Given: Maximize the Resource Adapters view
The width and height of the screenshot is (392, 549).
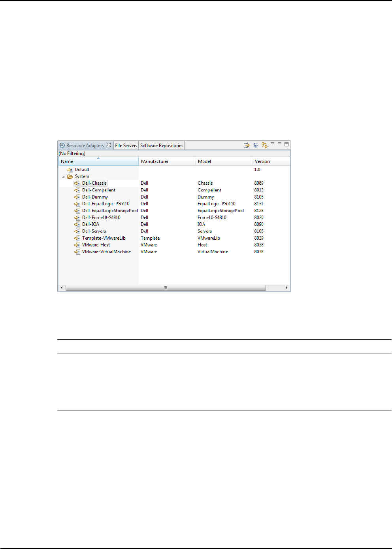Looking at the screenshot, I should 286,144.
